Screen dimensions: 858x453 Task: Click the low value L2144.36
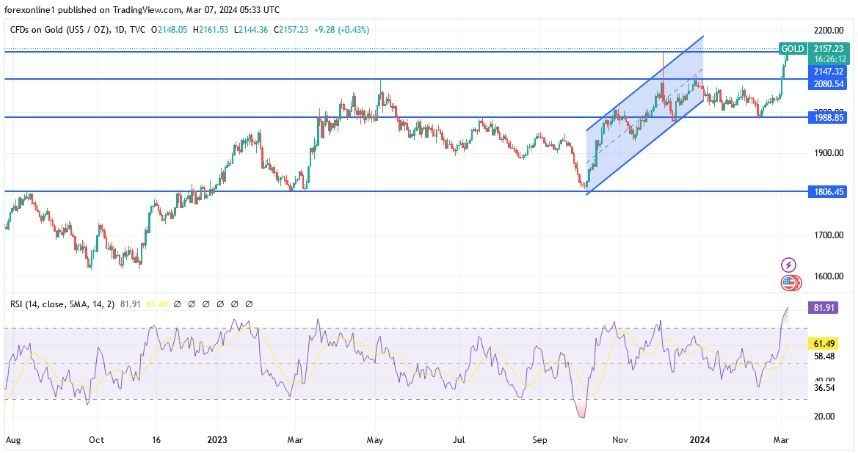(x=251, y=30)
